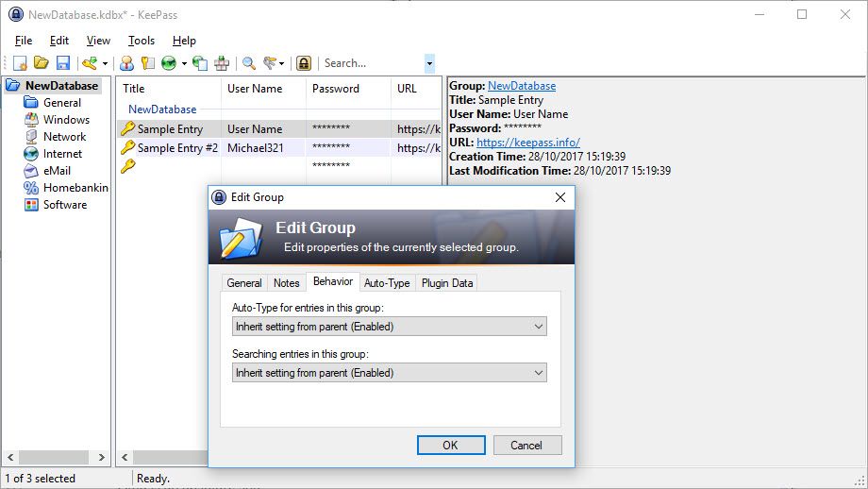Click the group tree horizontal scrollbar track
Screen dimensions: 868x489
tap(55, 457)
